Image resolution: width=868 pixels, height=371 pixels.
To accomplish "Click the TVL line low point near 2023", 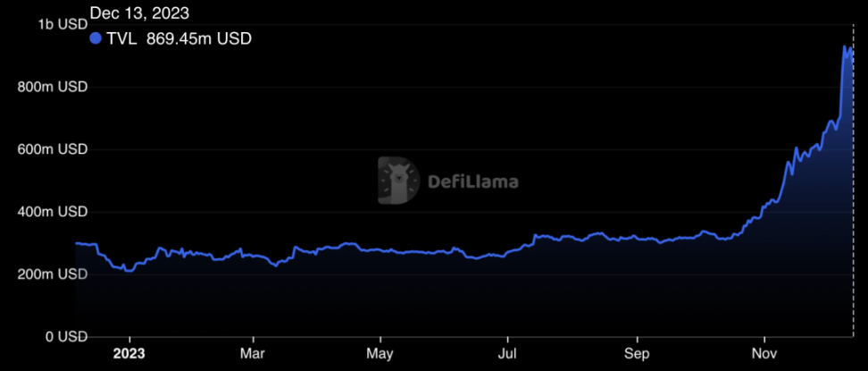I will (x=129, y=271).
